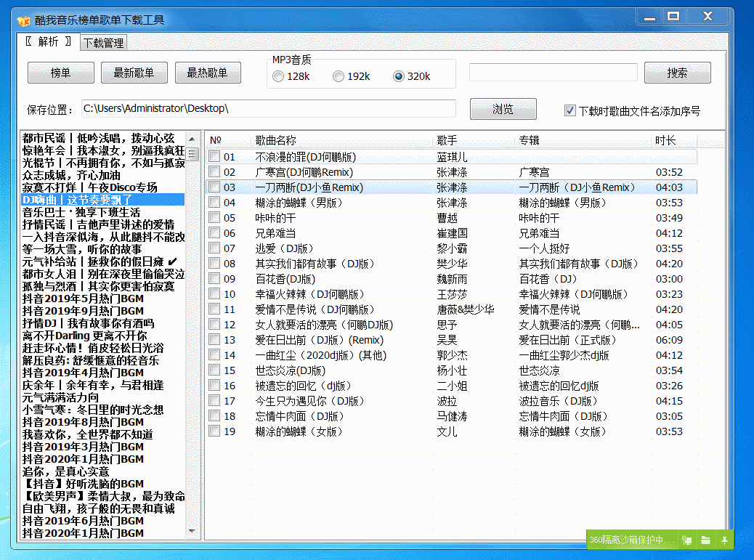This screenshot has width=754, height=560.
Task: Select the 128k MP3 quality option
Action: [278, 76]
